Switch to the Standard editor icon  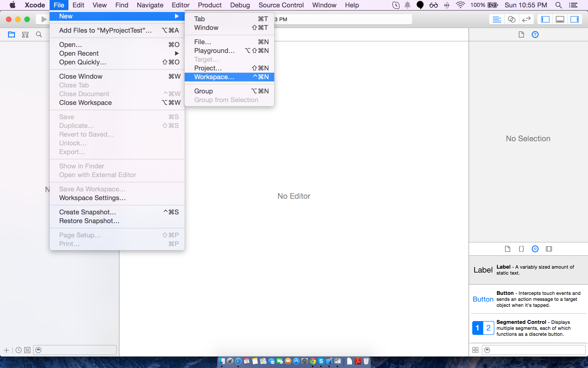pos(497,19)
